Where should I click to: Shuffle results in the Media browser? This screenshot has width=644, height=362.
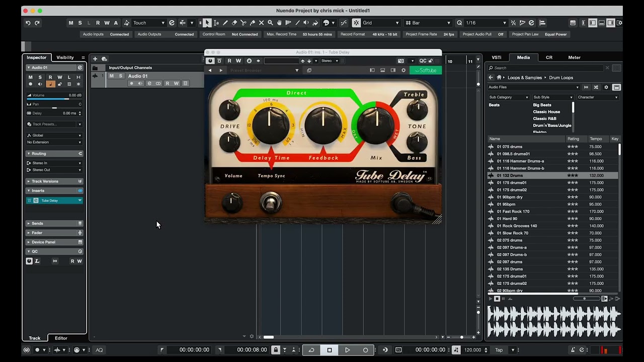click(x=596, y=87)
